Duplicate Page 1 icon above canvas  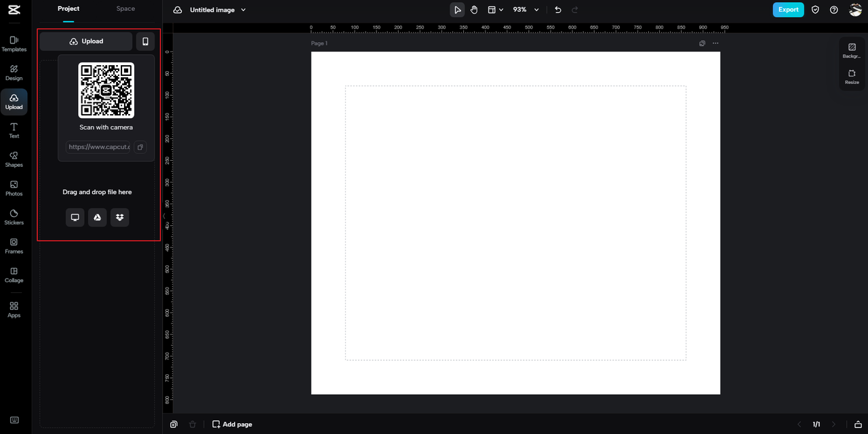(x=702, y=43)
